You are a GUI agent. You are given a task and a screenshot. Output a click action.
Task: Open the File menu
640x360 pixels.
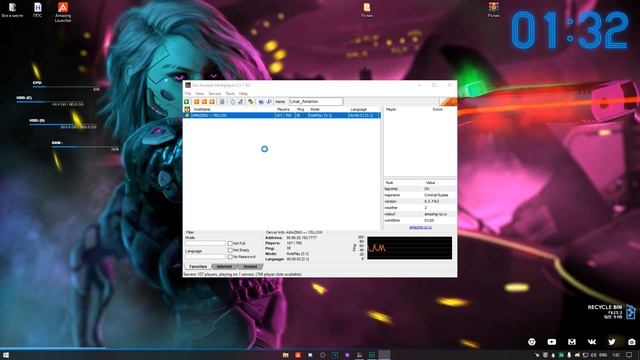188,93
